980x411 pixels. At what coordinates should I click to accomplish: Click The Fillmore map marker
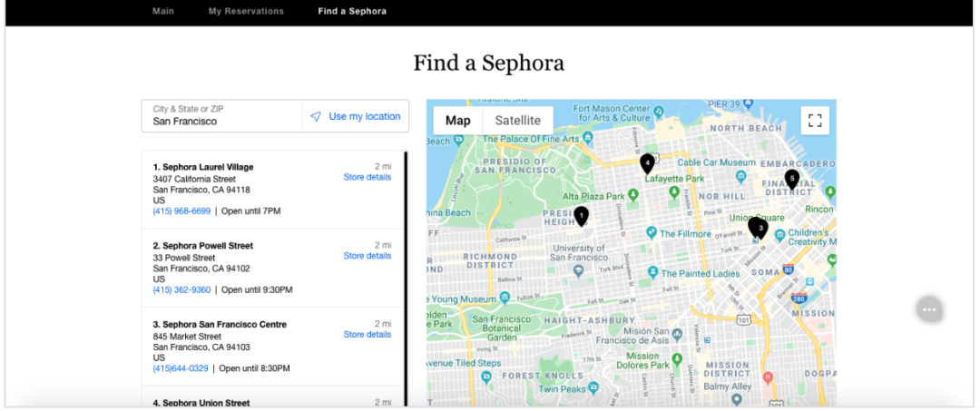click(652, 233)
